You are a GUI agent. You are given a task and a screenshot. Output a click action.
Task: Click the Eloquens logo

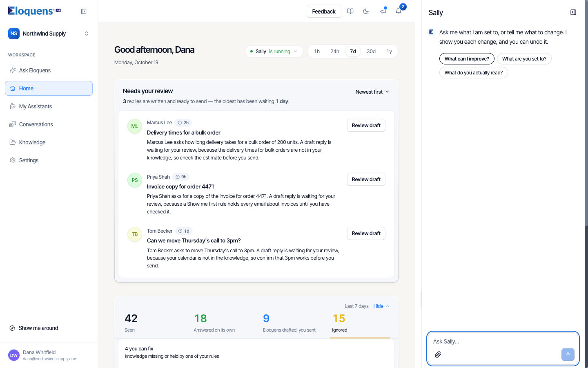click(34, 11)
